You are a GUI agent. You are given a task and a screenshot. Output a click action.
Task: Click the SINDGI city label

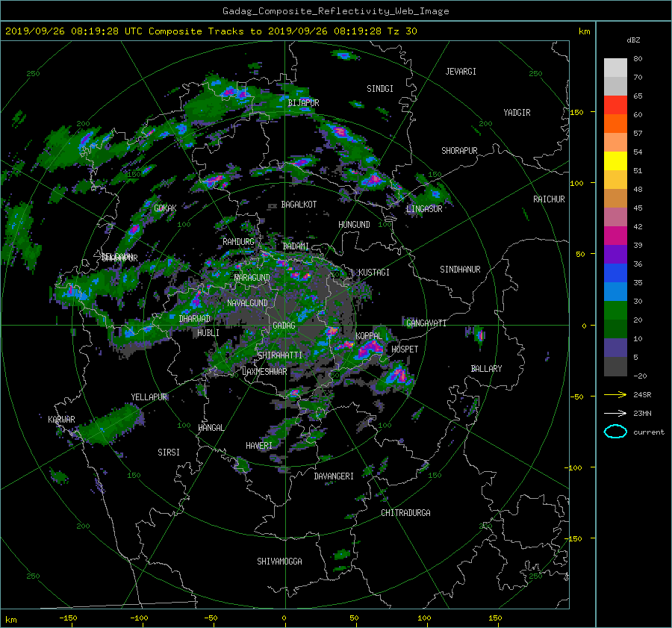(x=380, y=88)
